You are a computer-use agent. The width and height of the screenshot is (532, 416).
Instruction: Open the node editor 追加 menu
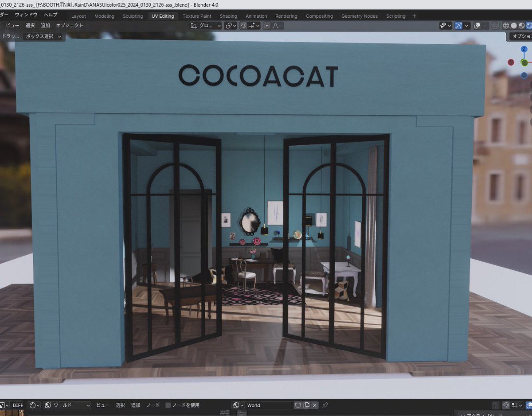136,405
